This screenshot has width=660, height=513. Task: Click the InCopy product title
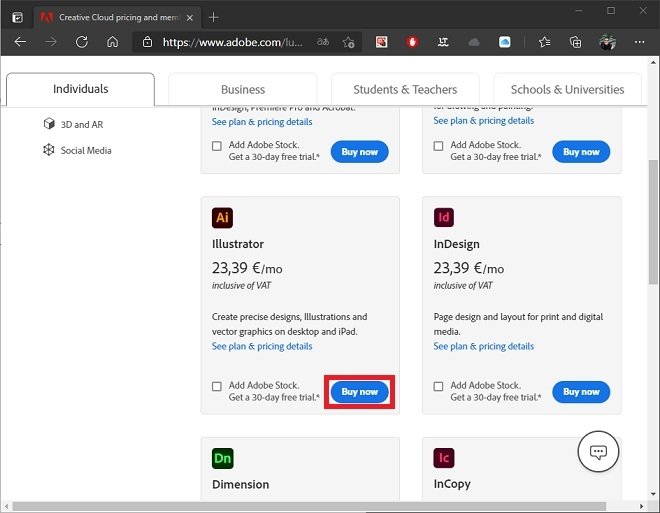coord(452,484)
